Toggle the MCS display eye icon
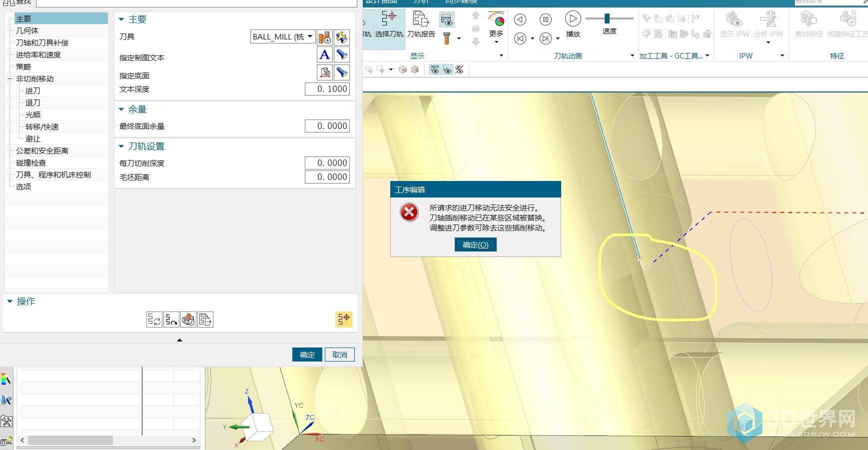This screenshot has height=450, width=868. (x=435, y=69)
